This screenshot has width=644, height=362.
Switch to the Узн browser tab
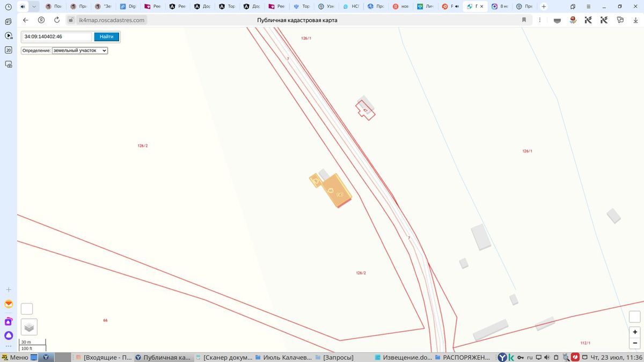(326, 6)
